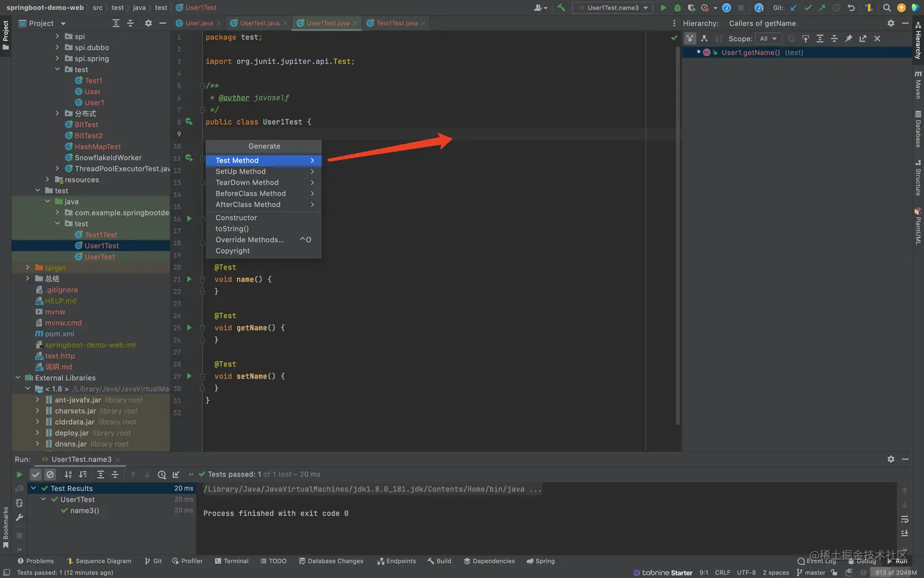Start debugging with the bug icon

[x=677, y=8]
